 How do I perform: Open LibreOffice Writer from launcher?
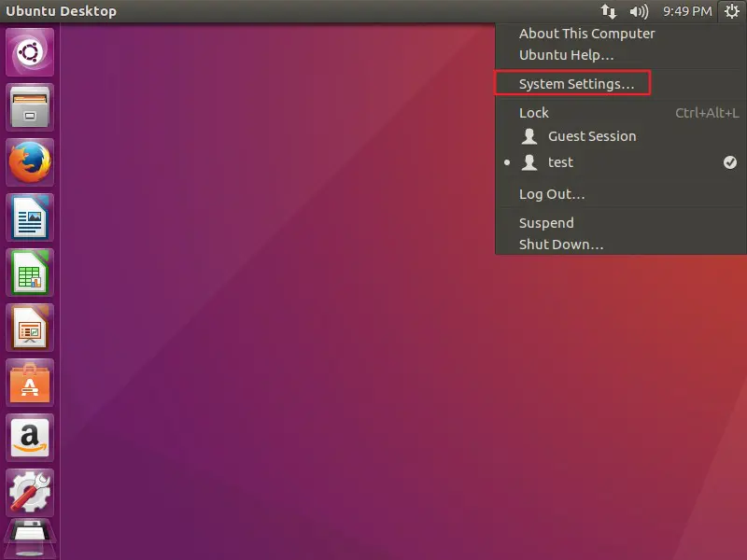pyautogui.click(x=30, y=217)
